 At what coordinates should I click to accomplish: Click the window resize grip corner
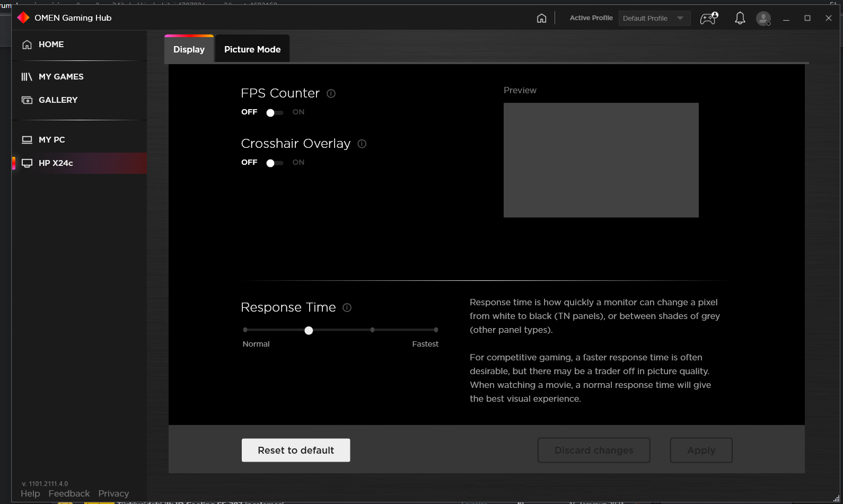[x=837, y=498]
